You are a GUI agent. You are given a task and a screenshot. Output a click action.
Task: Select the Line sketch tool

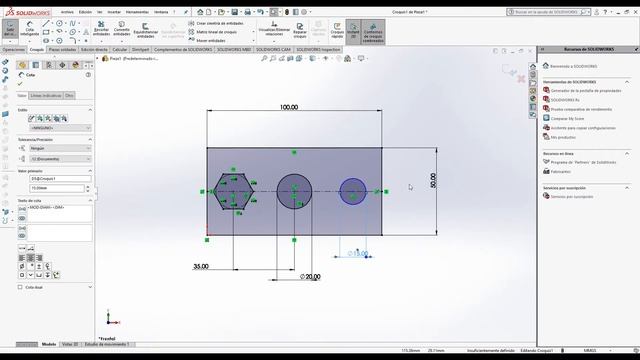[x=46, y=24]
